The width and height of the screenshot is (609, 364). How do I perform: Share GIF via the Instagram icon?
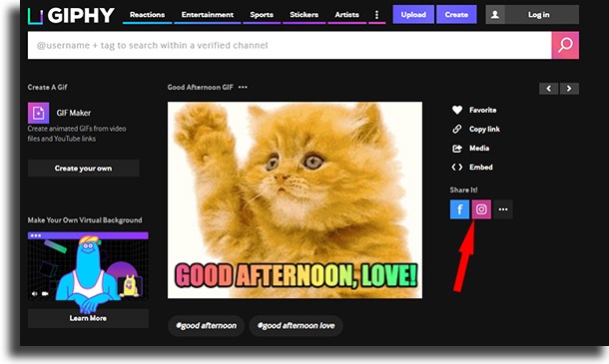tap(481, 209)
